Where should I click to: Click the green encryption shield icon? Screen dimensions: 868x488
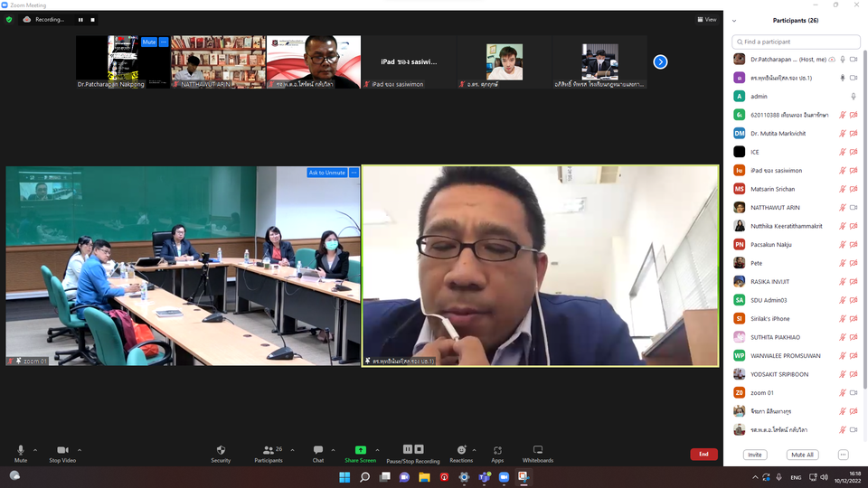[x=9, y=19]
